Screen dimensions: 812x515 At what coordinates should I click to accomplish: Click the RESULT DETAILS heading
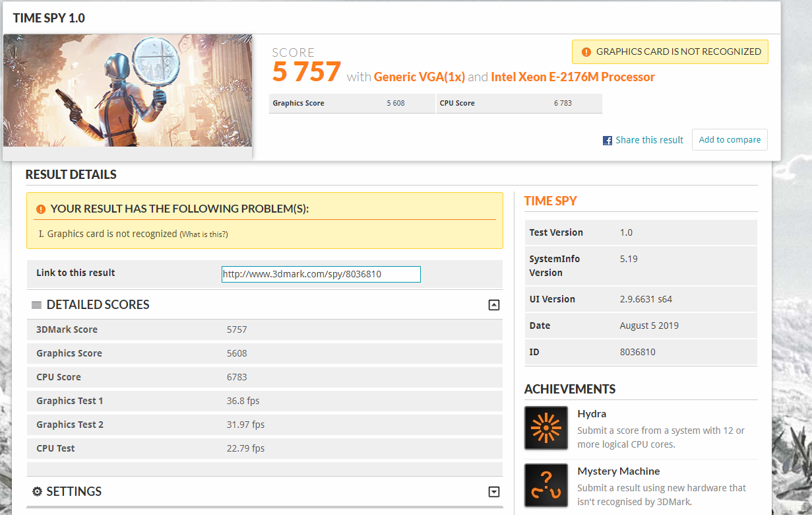point(71,175)
